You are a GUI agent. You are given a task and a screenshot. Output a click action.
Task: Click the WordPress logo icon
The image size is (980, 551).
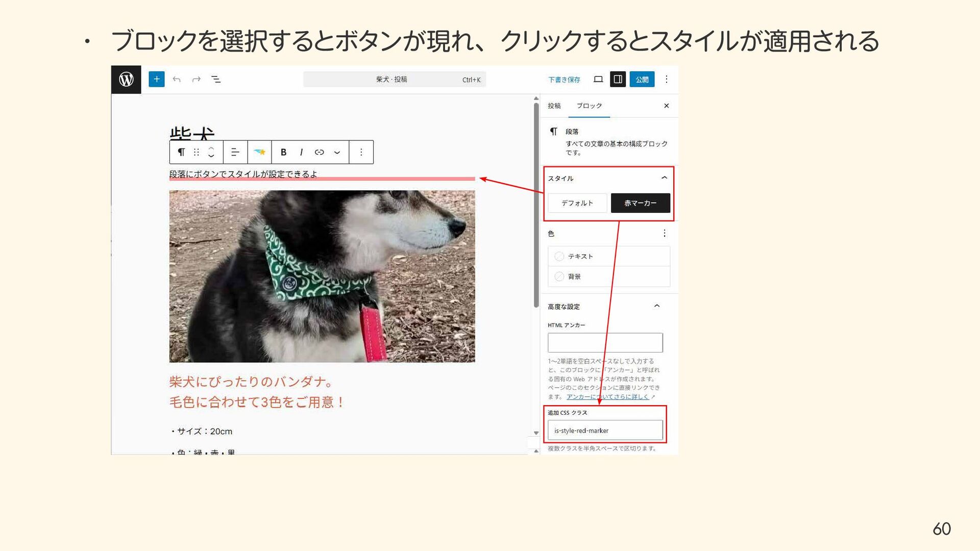point(126,80)
